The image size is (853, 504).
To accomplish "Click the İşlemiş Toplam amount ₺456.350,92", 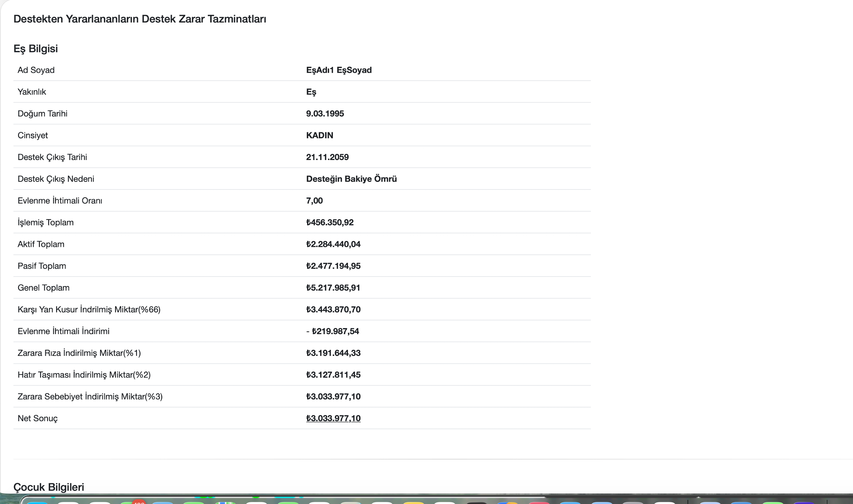I will pyautogui.click(x=330, y=222).
